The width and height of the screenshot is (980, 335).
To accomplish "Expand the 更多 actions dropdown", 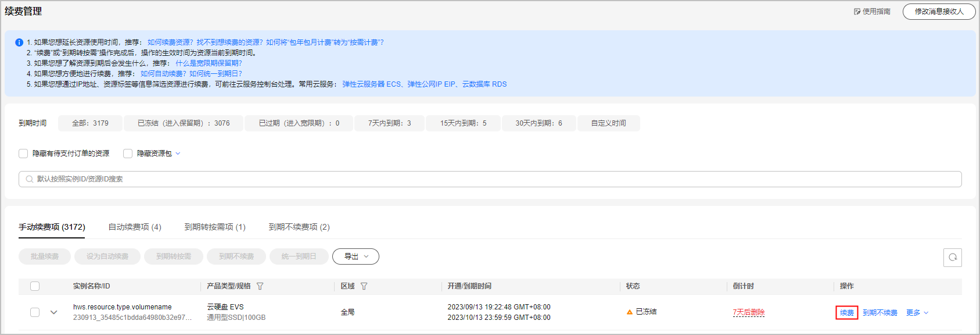I will tap(917, 313).
